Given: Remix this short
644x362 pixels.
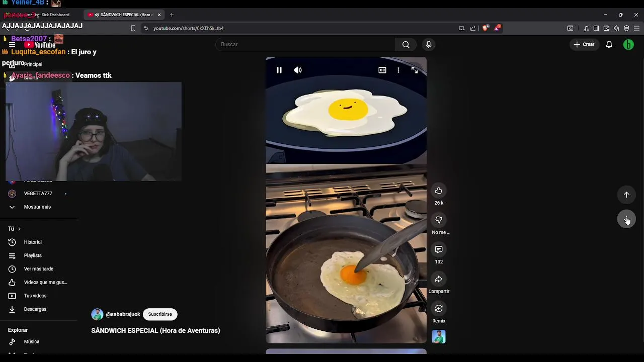Looking at the screenshot, I should click(x=439, y=308).
